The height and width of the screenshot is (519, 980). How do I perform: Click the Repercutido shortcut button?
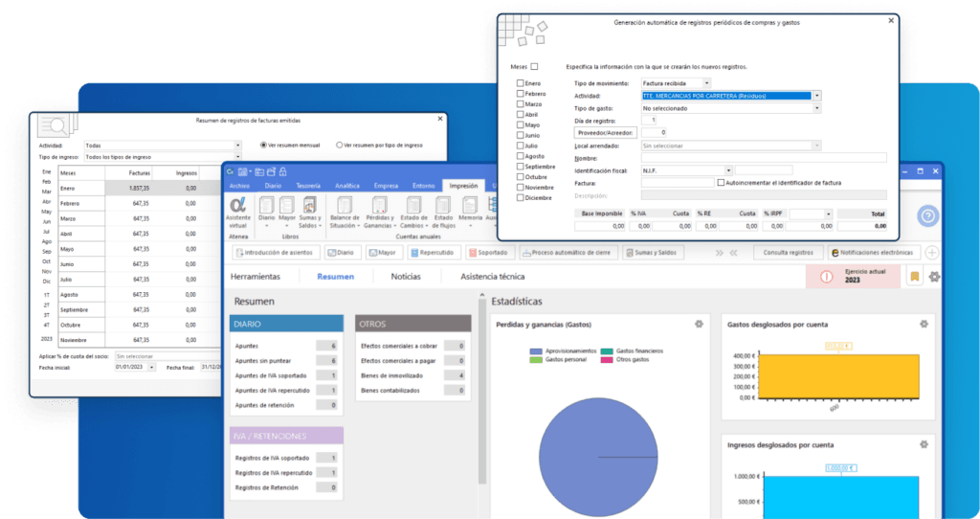pos(434,253)
